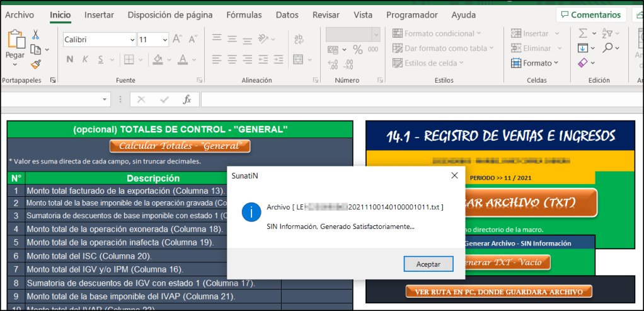This screenshot has height=311, width=644.
Task: Click the AutoSum sigma icon
Action: click(583, 33)
